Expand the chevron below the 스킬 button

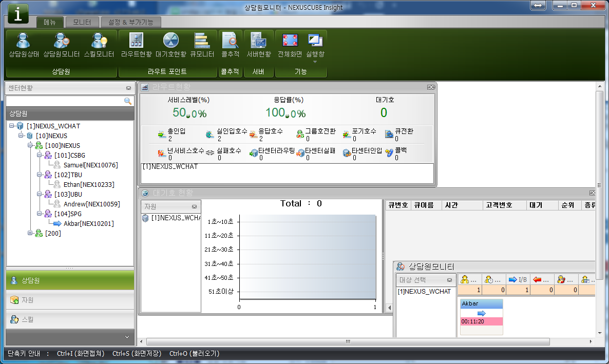[x=127, y=337]
